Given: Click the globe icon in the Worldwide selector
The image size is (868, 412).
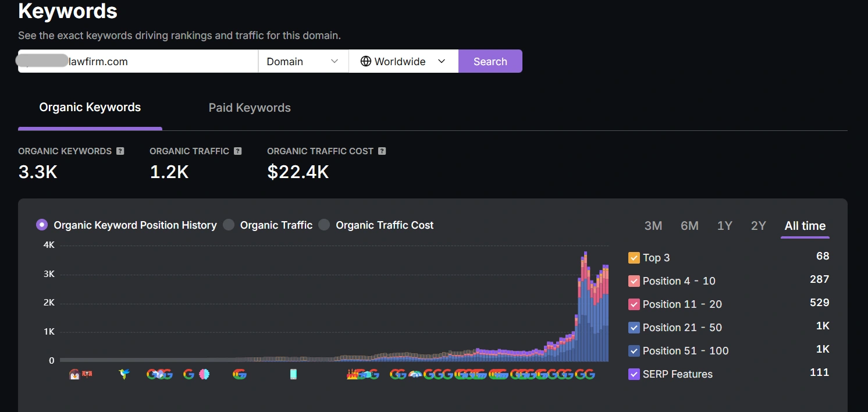Looking at the screenshot, I should 365,61.
